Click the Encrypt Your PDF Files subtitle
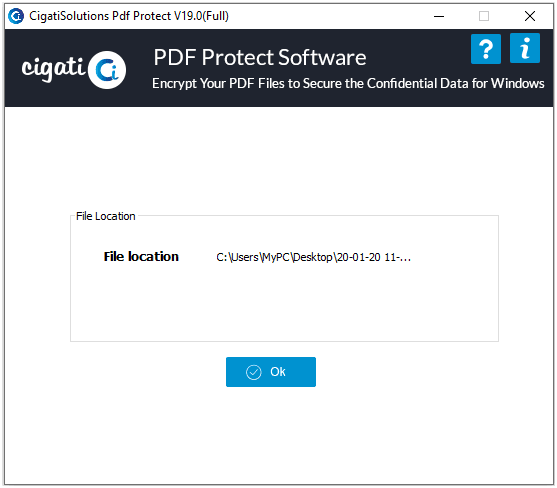 tap(348, 83)
